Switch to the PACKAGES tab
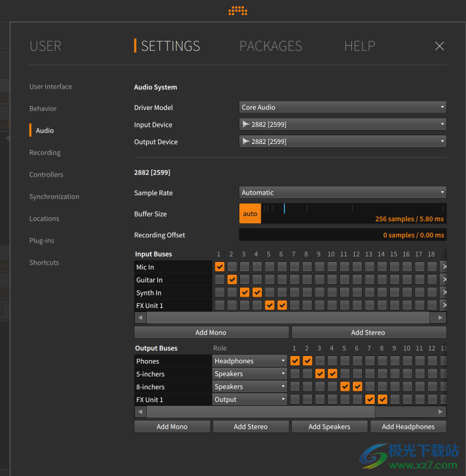 click(271, 46)
